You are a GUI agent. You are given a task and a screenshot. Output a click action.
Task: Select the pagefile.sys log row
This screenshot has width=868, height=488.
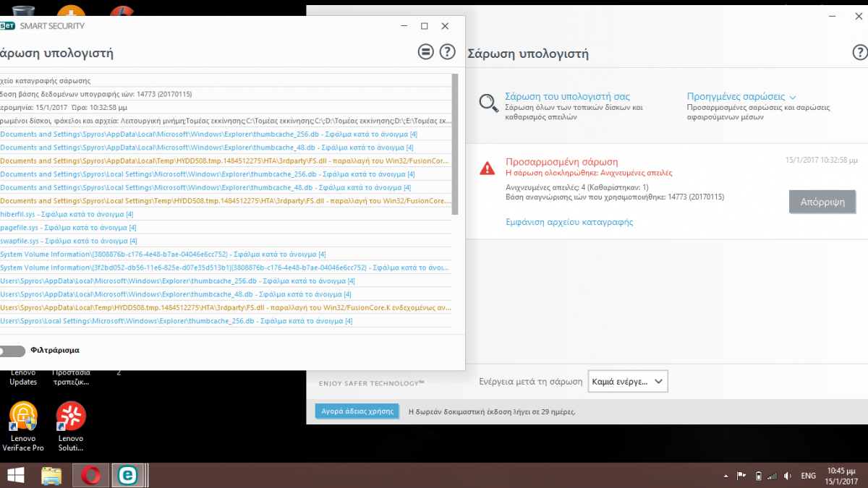pos(225,228)
